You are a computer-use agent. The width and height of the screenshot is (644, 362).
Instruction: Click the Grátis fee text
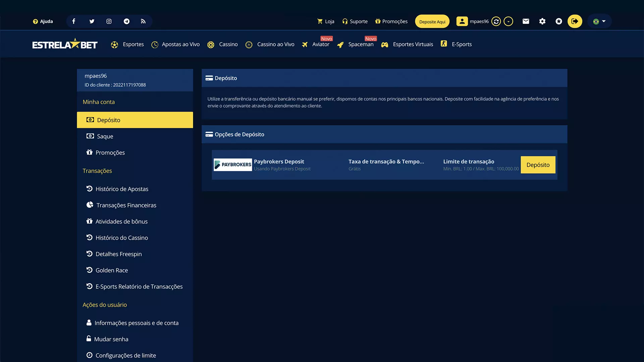pyautogui.click(x=355, y=169)
